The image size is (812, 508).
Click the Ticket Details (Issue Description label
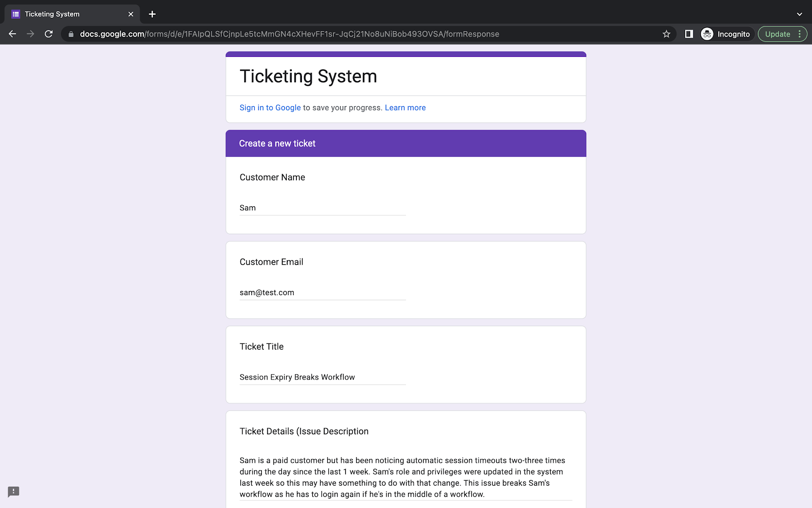(x=304, y=431)
